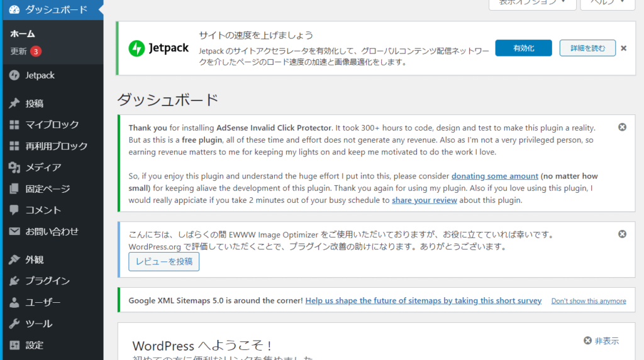Click the blue 有効化 activate button
644x360 pixels.
[523, 48]
